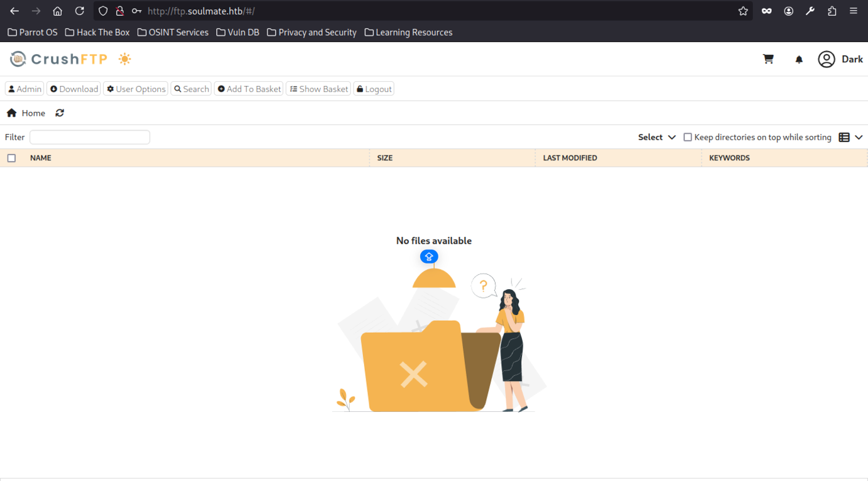Open the User Options menu

[x=136, y=89]
